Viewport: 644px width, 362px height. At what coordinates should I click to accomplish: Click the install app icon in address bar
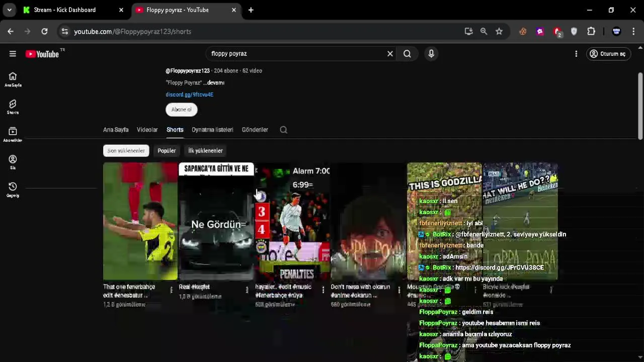coord(468,31)
